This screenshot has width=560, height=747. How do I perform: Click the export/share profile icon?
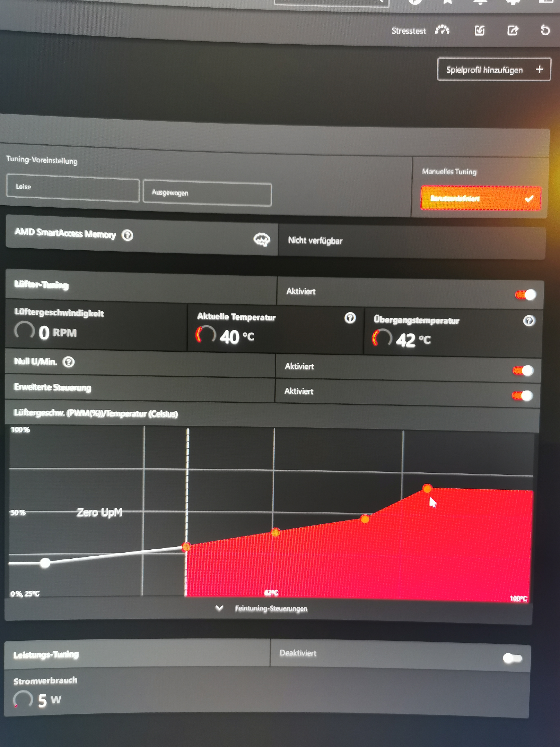512,31
